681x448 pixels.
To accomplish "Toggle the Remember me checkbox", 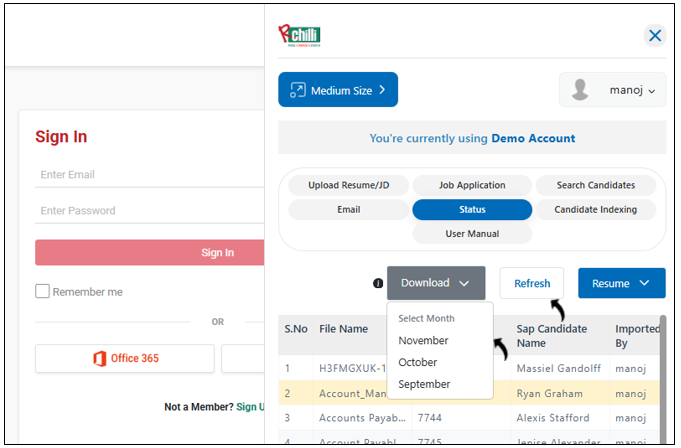I will pos(42,292).
